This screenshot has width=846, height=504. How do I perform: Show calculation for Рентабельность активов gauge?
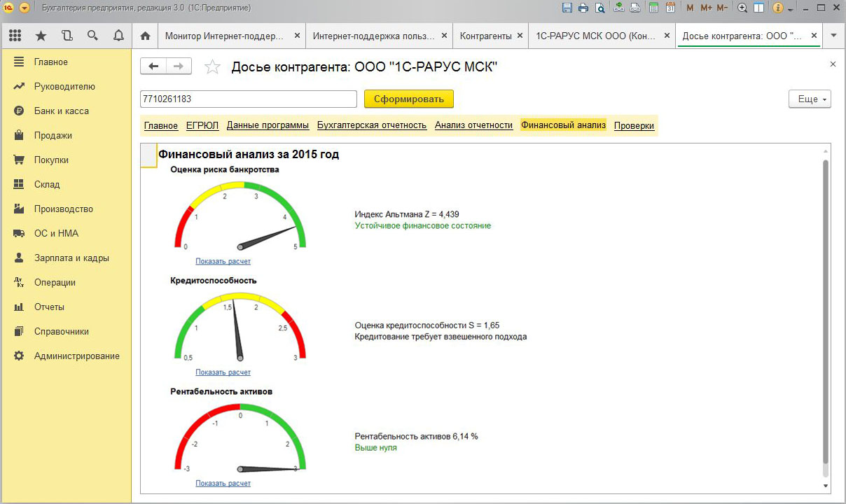click(223, 484)
